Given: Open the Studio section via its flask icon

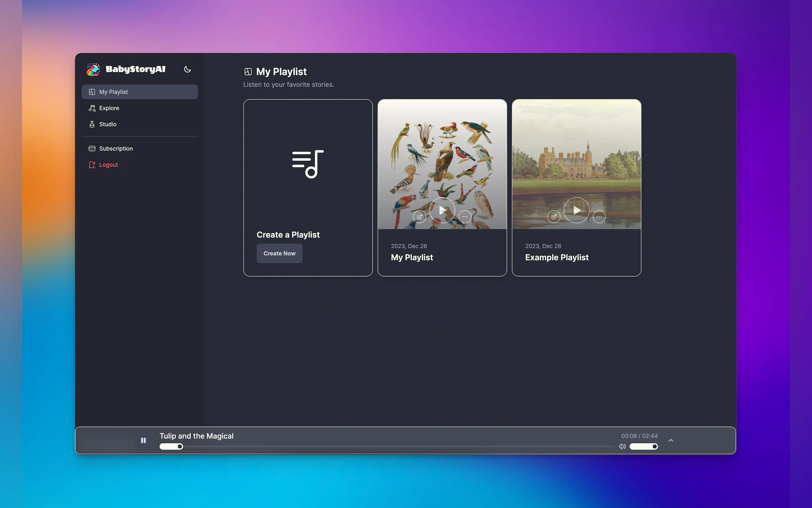Looking at the screenshot, I should [92, 124].
